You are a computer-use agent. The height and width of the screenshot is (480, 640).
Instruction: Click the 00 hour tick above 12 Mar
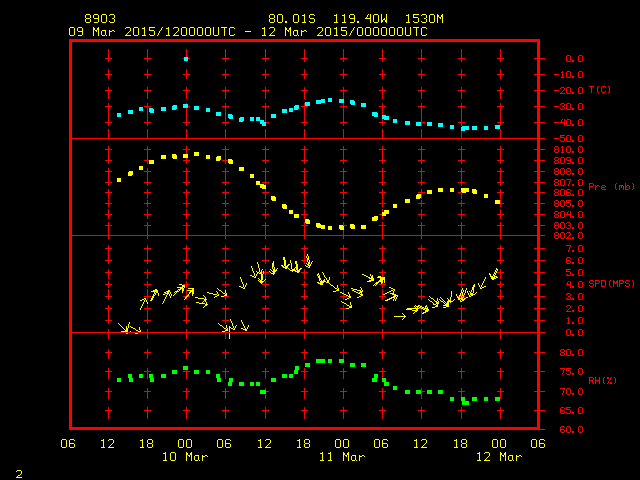tap(499, 444)
